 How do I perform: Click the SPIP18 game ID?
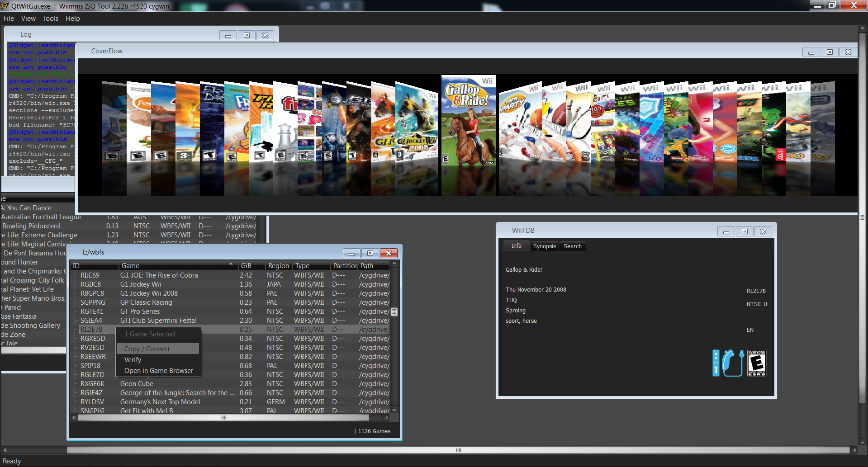[x=90, y=366]
